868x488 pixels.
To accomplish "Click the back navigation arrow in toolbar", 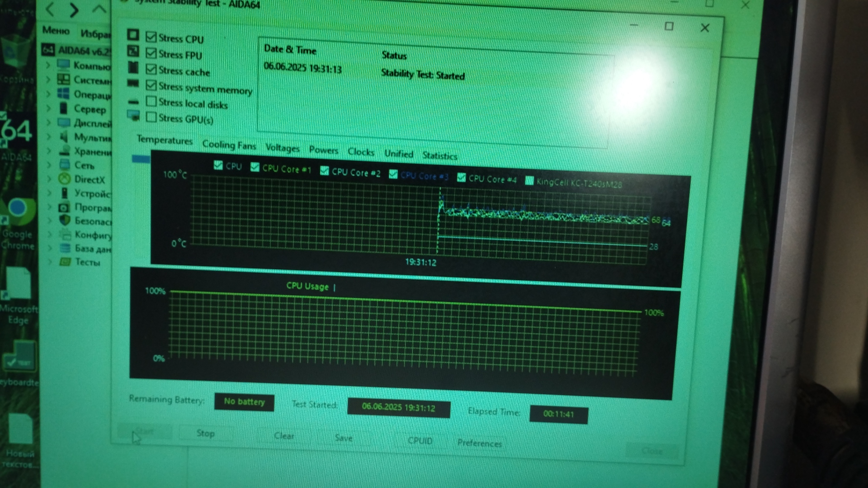I will [x=50, y=9].
